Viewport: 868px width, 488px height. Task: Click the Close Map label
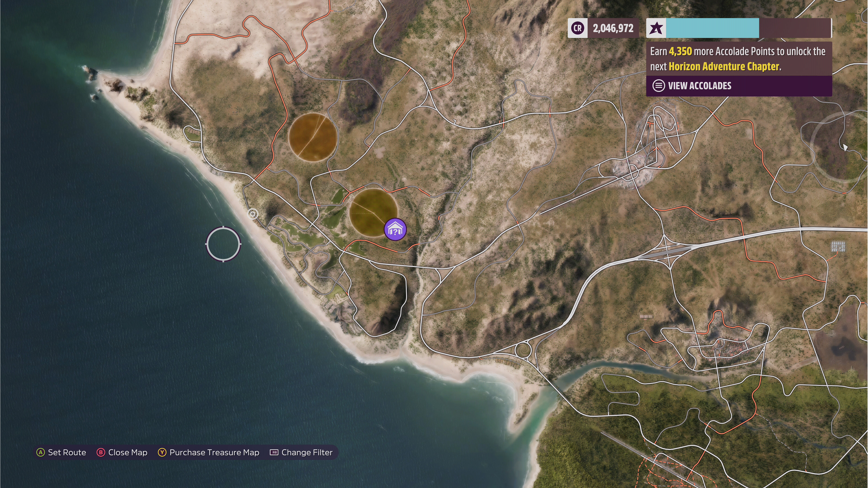[128, 452]
